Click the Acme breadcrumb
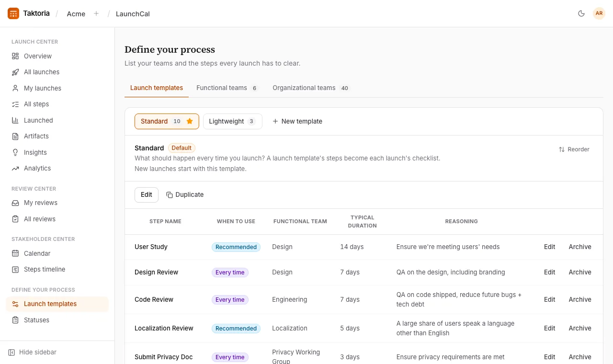The width and height of the screenshot is (613, 364). point(76,14)
